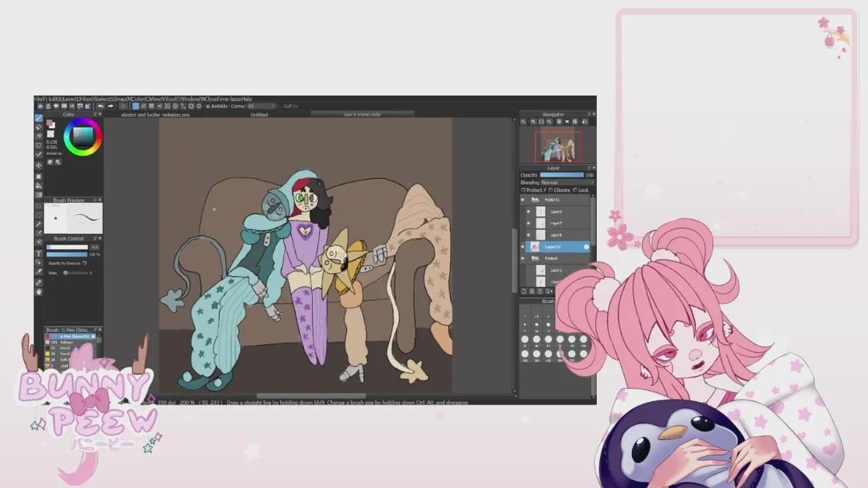
Task: Click the brush size slider in Brush Control
Action: coord(68,247)
